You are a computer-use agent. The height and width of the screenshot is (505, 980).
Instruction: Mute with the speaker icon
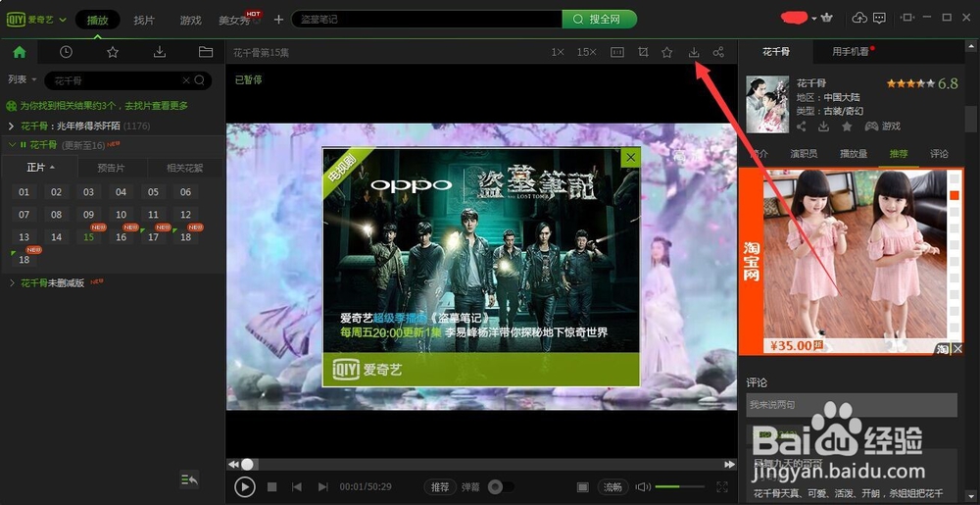pos(643,487)
